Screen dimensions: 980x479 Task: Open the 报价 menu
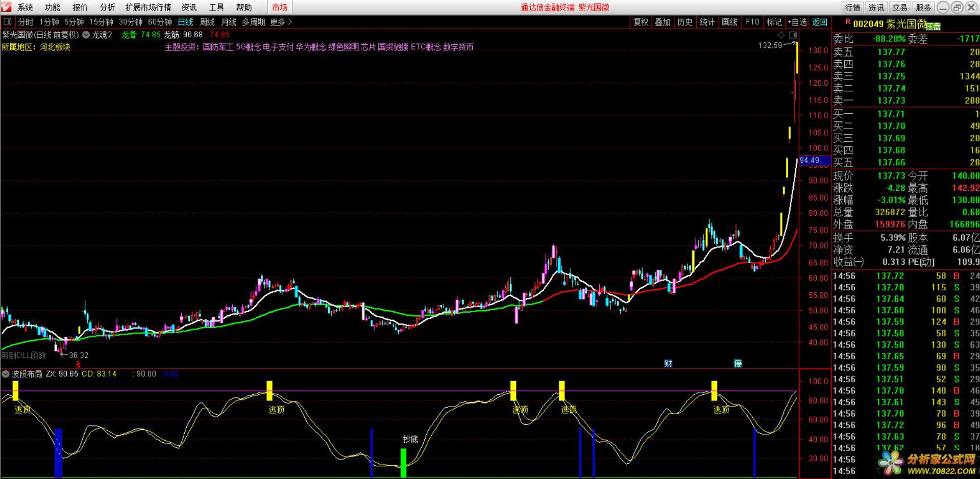click(80, 7)
